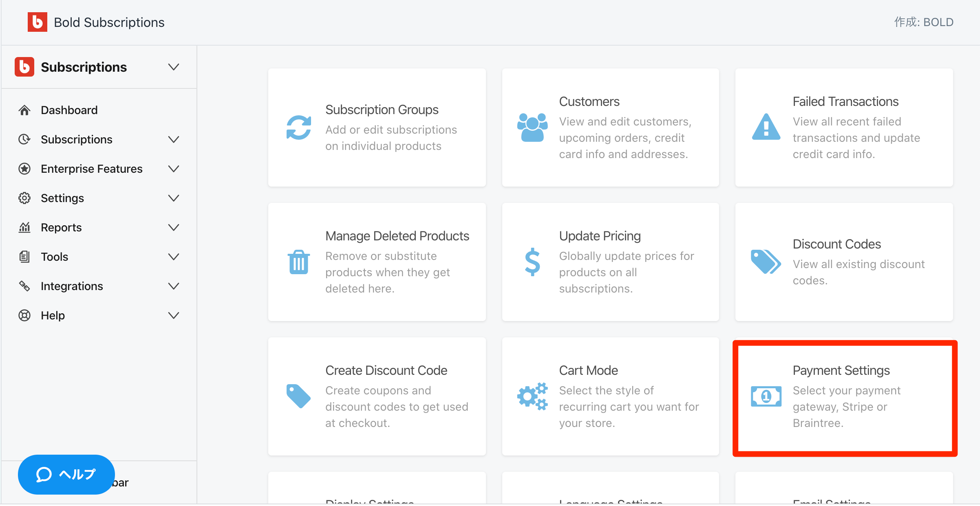
Task: Click the Failed Transactions warning triangle icon
Action: [x=766, y=128]
